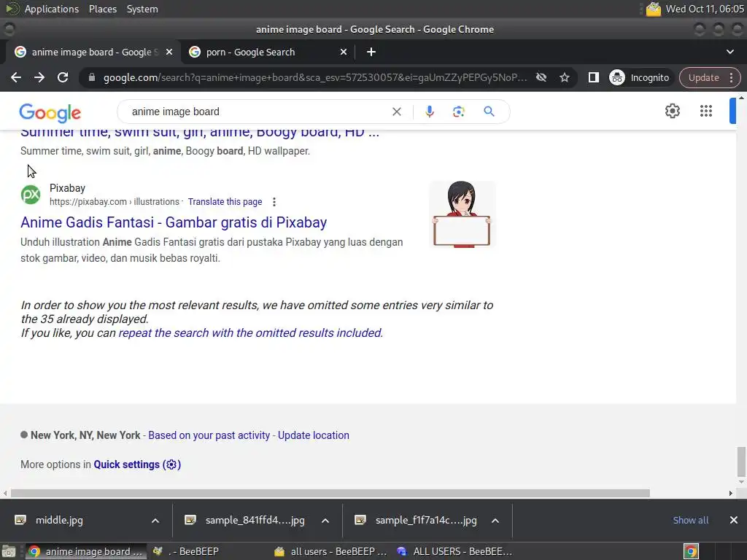Open the Incognito profile indicator
747x560 pixels.
[639, 77]
